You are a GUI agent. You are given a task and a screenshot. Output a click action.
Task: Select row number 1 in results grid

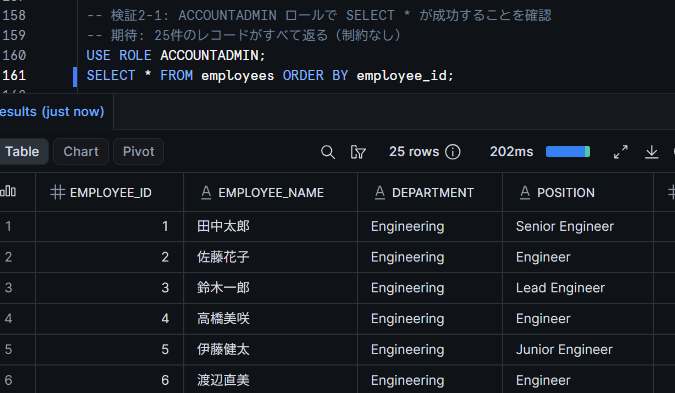point(9,226)
